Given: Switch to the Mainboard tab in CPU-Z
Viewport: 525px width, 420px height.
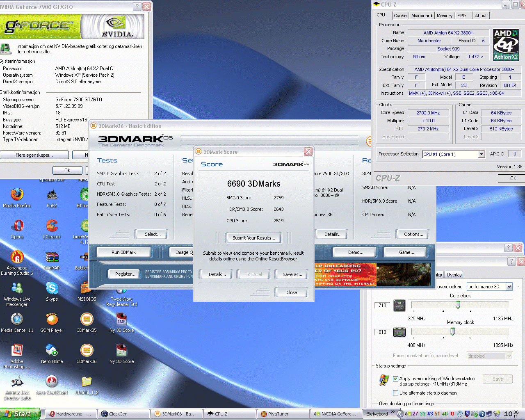Looking at the screenshot, I should point(422,16).
